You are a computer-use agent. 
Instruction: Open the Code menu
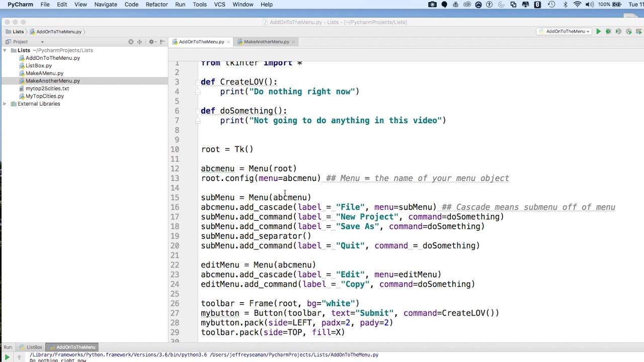point(131,5)
